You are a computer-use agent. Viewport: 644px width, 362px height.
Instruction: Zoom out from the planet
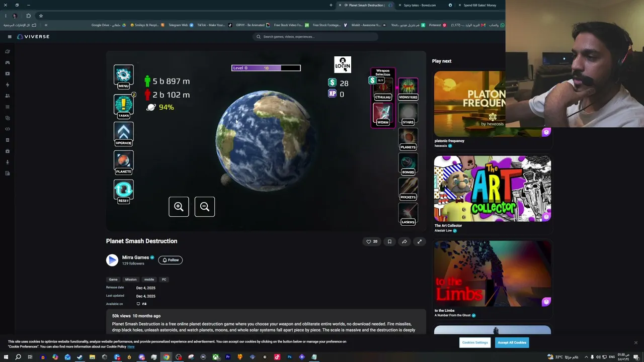click(205, 207)
